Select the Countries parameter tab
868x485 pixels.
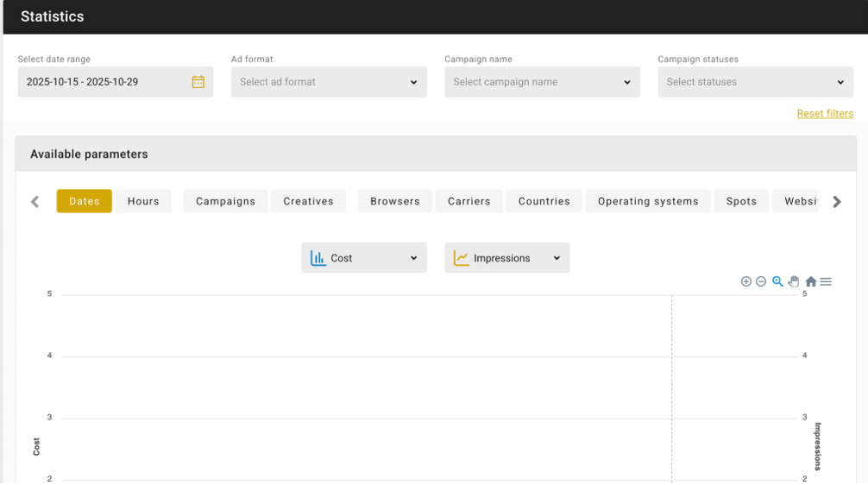pyautogui.click(x=544, y=201)
